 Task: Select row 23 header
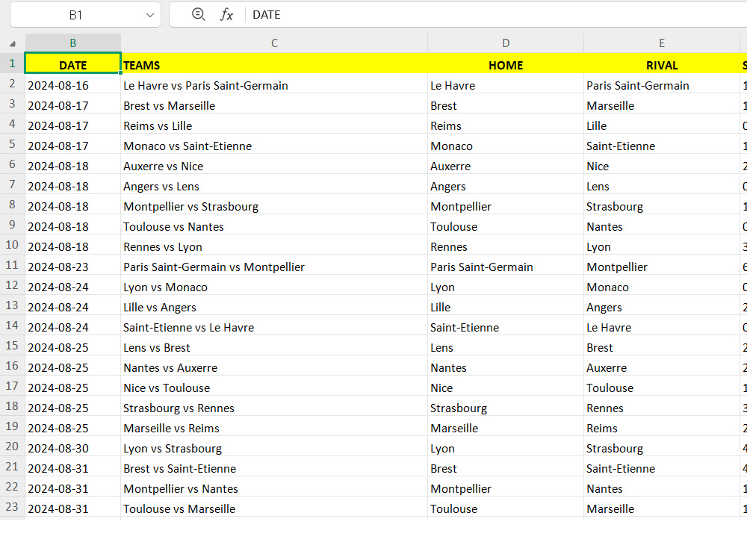13,507
